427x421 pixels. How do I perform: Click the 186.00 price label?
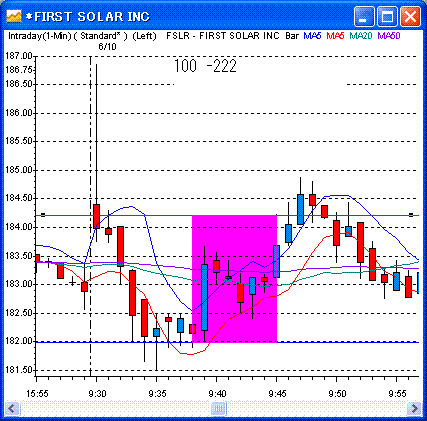(x=19, y=113)
